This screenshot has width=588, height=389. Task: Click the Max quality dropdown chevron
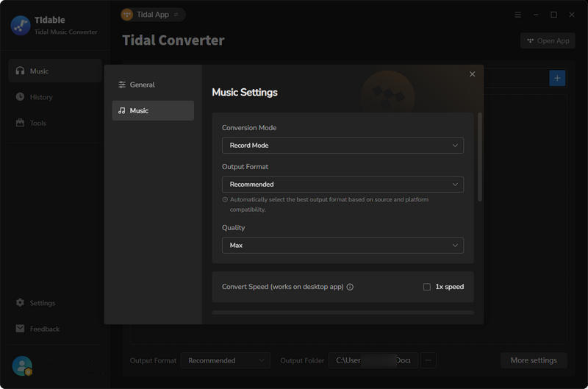[455, 246]
